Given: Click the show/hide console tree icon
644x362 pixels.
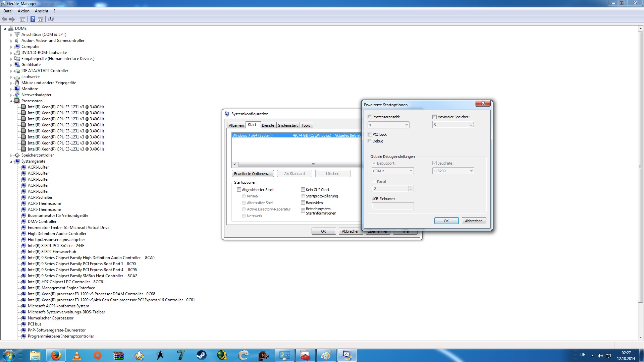Looking at the screenshot, I should (22, 19).
